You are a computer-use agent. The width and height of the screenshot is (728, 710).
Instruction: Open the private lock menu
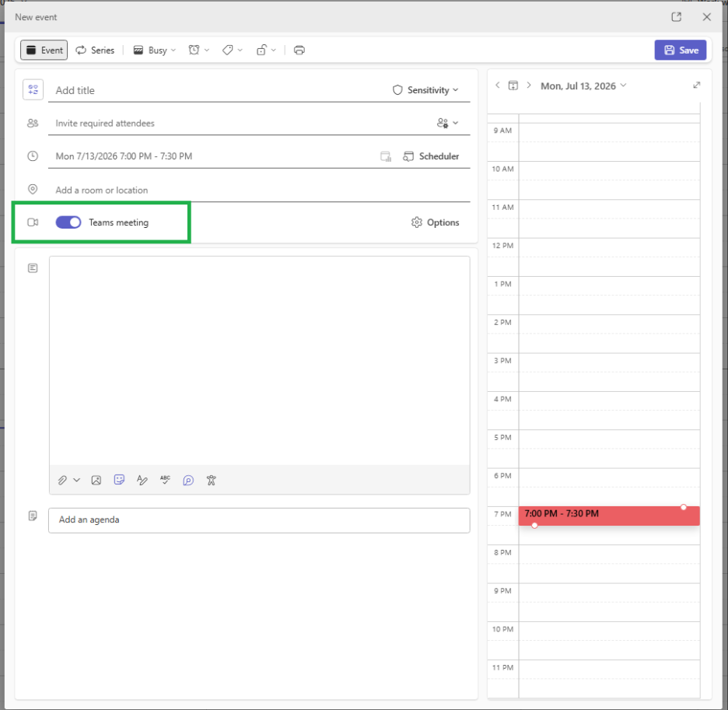(266, 50)
